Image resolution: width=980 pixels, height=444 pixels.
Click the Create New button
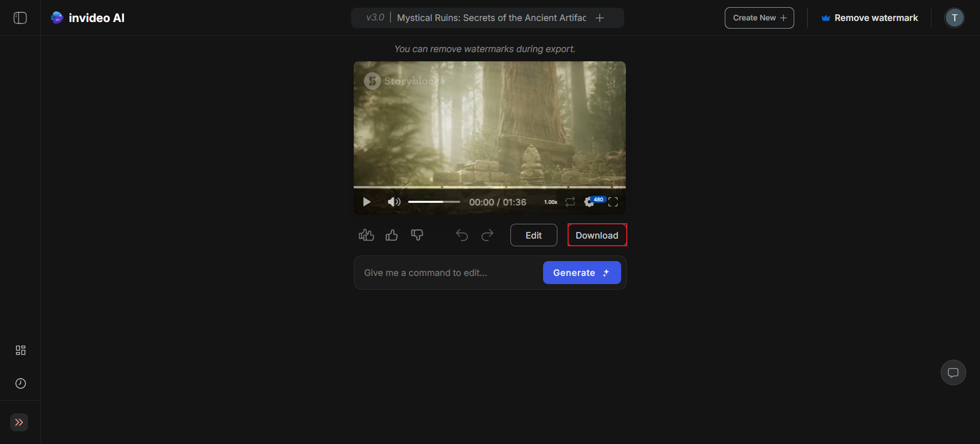tap(759, 18)
